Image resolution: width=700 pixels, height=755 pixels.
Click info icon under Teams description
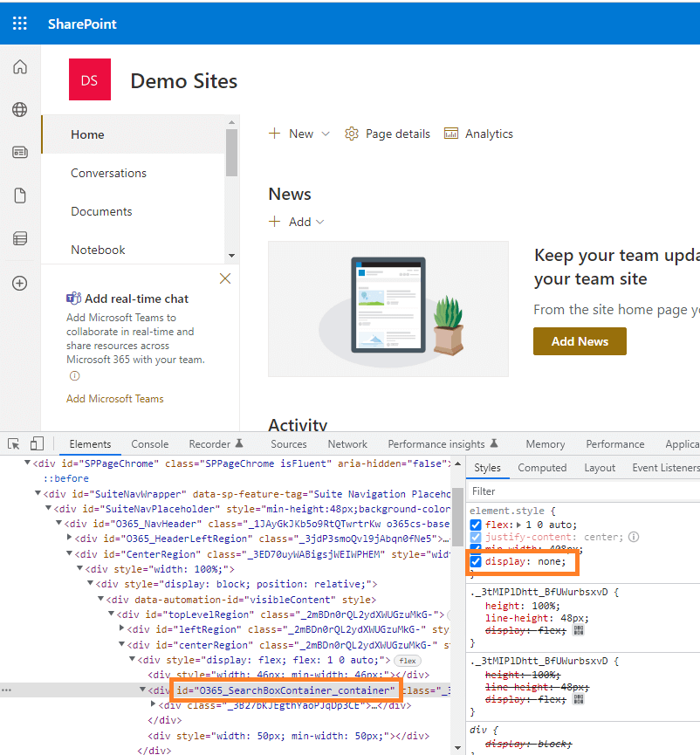point(74,375)
